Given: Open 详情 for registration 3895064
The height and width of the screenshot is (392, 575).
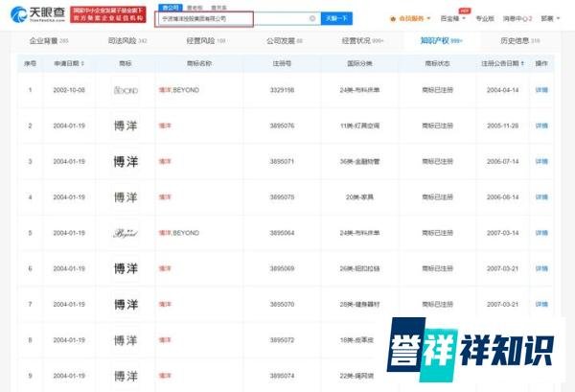Looking at the screenshot, I should (x=541, y=233).
